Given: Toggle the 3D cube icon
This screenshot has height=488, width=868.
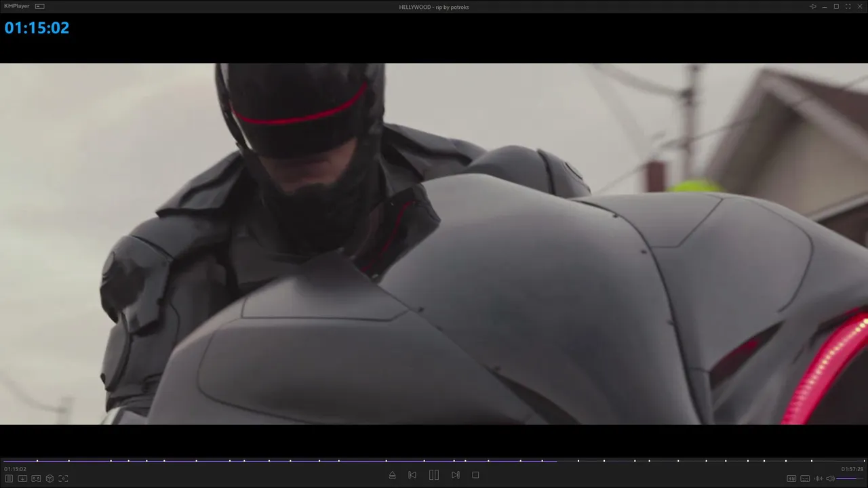Looking at the screenshot, I should 50,479.
